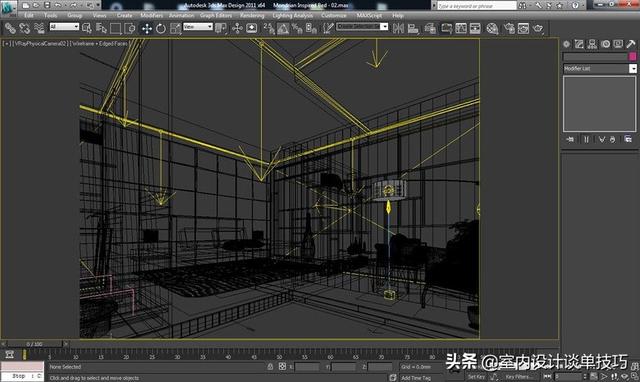The height and width of the screenshot is (382, 640).
Task: Toggle Keyboard Shortcut Override
Action: pos(252,28)
